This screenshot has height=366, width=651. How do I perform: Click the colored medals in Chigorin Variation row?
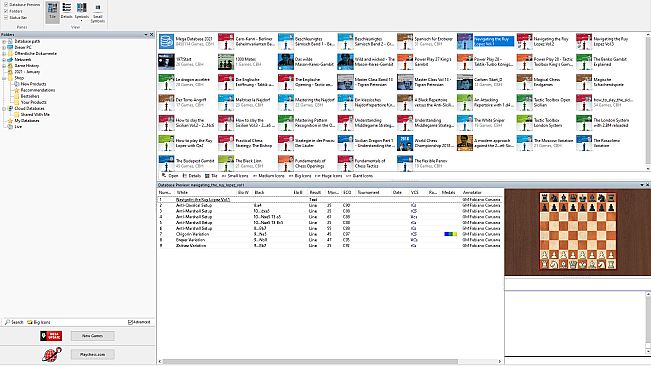[450, 234]
